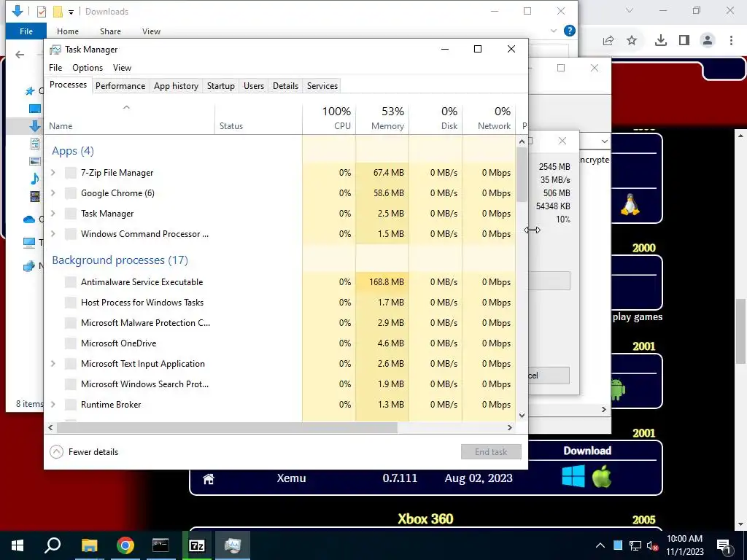Open notification center in system tray

click(x=724, y=546)
